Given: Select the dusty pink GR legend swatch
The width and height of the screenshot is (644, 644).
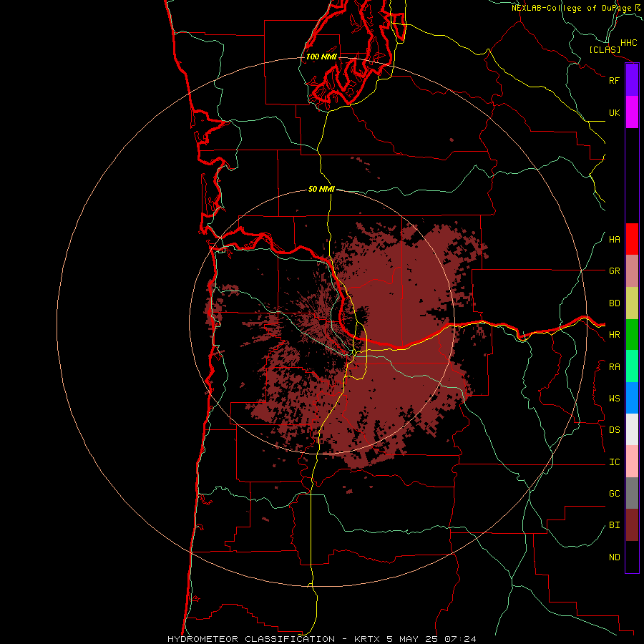Looking at the screenshot, I should pyautogui.click(x=632, y=270).
